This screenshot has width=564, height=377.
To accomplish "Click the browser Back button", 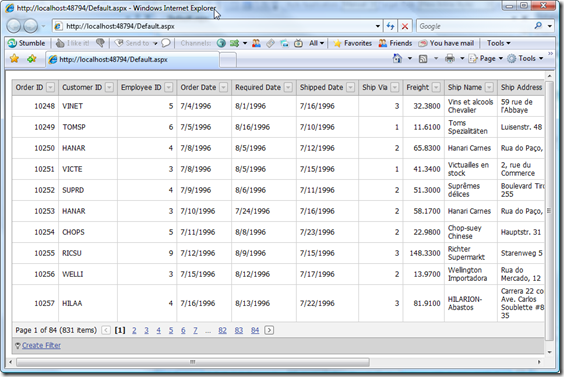I will pos(14,26).
